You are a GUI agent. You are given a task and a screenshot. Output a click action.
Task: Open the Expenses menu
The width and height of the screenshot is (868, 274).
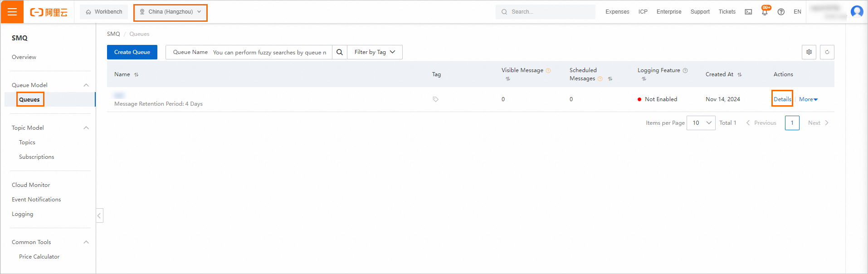[x=617, y=12]
